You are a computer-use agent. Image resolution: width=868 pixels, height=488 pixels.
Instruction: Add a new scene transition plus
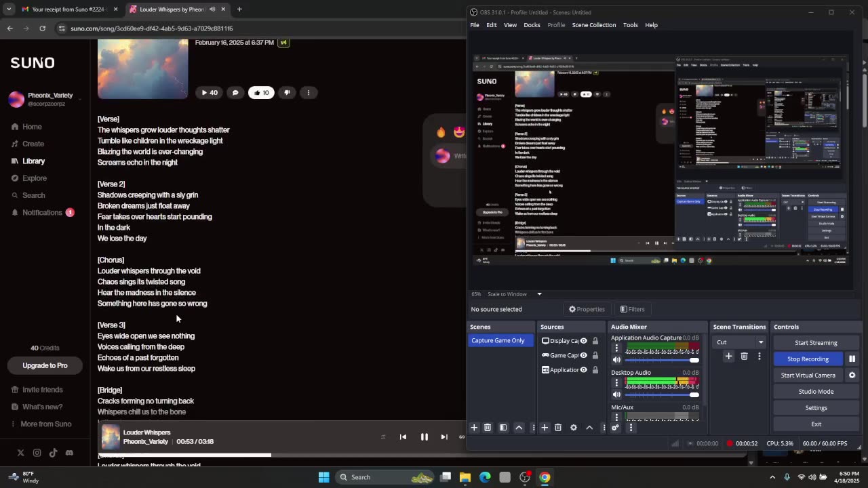pyautogui.click(x=728, y=357)
